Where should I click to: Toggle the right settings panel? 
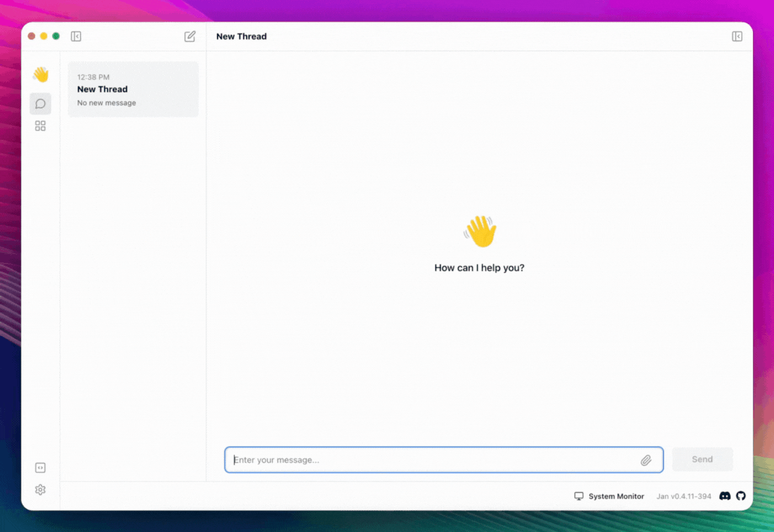point(737,36)
